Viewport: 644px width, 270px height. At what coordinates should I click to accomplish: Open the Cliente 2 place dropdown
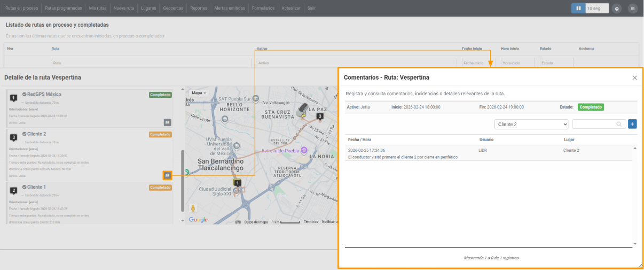pyautogui.click(x=531, y=124)
